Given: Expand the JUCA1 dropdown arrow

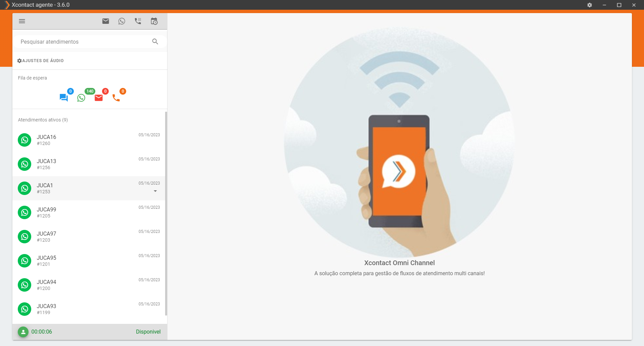Looking at the screenshot, I should (x=155, y=191).
